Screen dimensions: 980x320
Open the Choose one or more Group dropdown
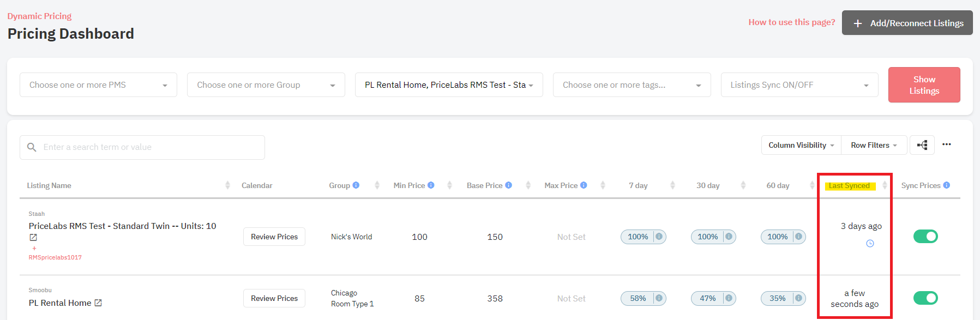click(266, 85)
